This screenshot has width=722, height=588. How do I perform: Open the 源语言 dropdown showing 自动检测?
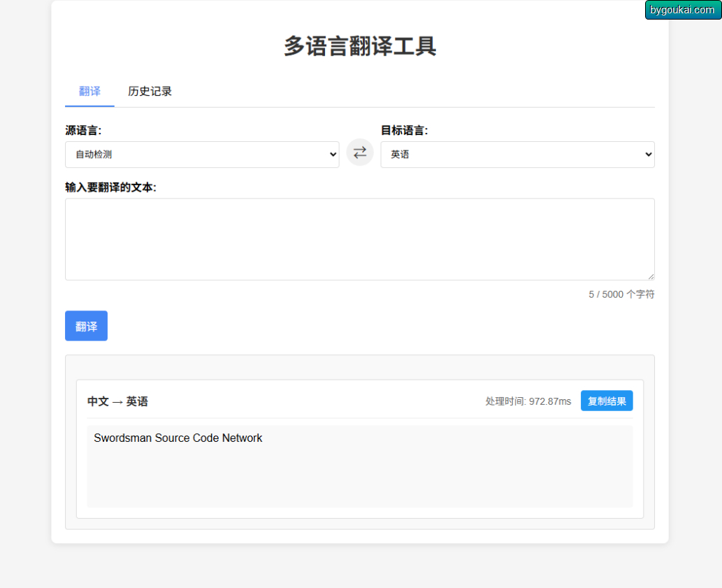coord(202,155)
